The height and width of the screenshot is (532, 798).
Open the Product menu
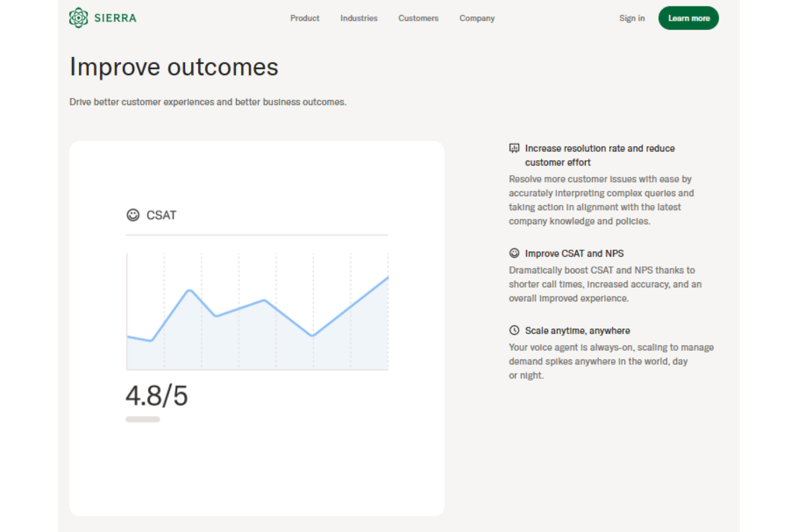coord(305,18)
